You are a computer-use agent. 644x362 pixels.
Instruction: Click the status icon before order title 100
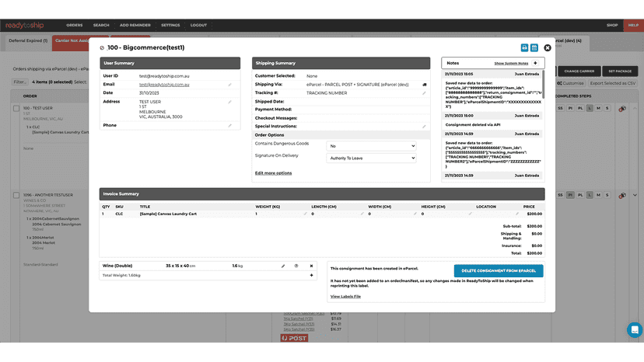pos(102,48)
